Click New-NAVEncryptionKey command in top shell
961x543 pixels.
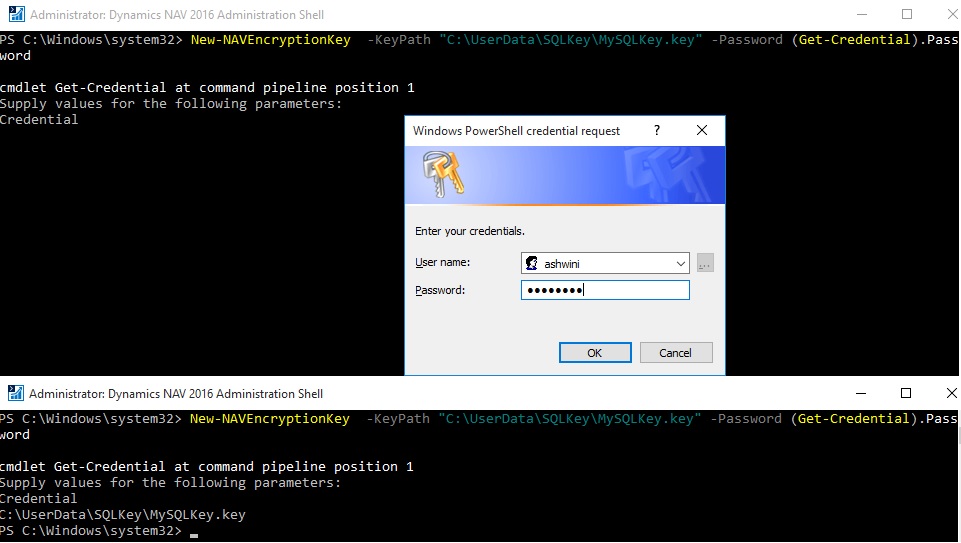click(x=270, y=40)
